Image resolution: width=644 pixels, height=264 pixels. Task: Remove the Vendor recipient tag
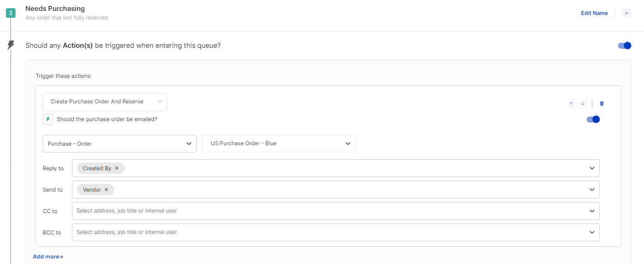(106, 190)
